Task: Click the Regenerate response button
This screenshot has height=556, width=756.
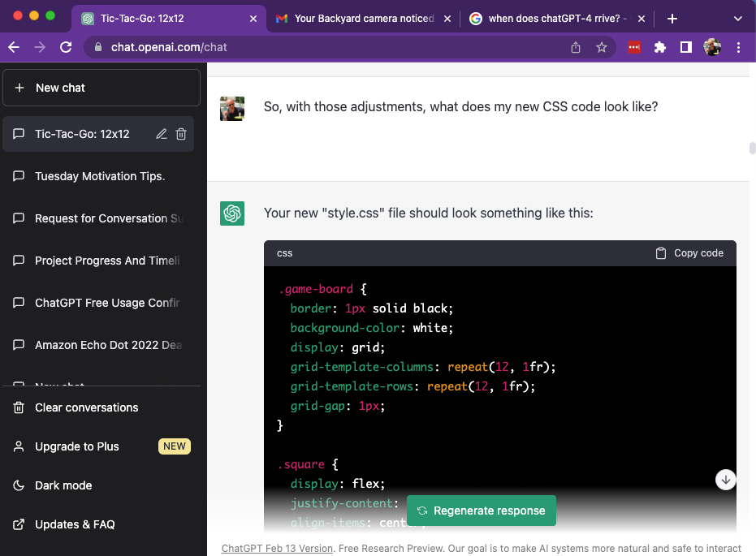Action: 482,511
